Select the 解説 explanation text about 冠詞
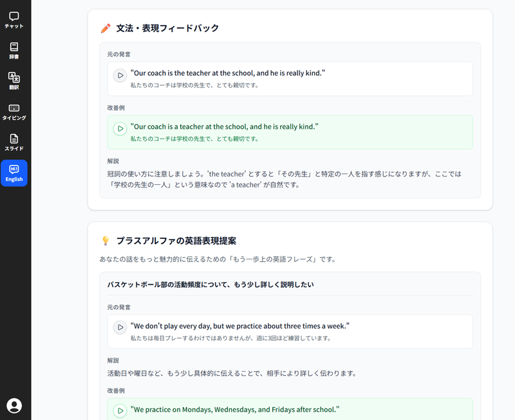This screenshot has width=515, height=420. click(289, 178)
